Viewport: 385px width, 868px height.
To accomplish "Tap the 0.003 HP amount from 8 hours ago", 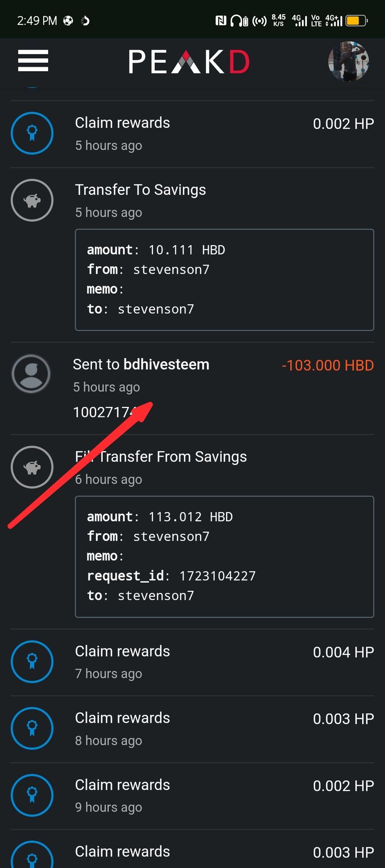I will pos(343,719).
